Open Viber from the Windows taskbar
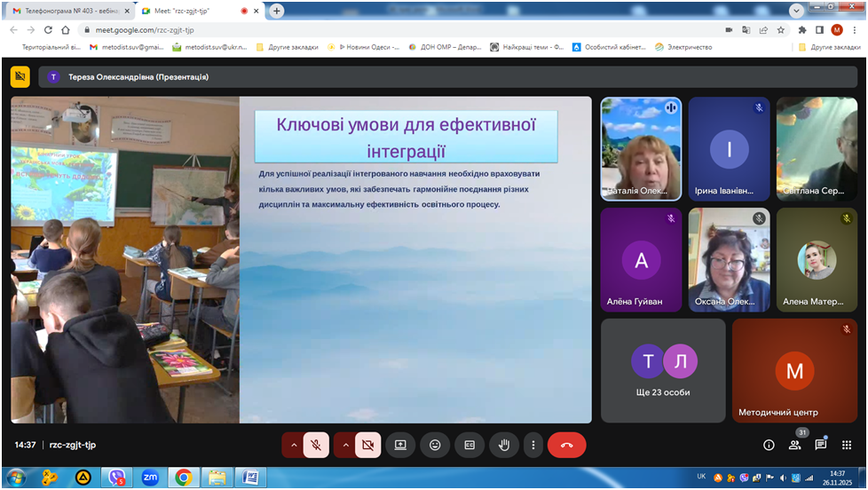The image size is (868, 490). click(116, 478)
